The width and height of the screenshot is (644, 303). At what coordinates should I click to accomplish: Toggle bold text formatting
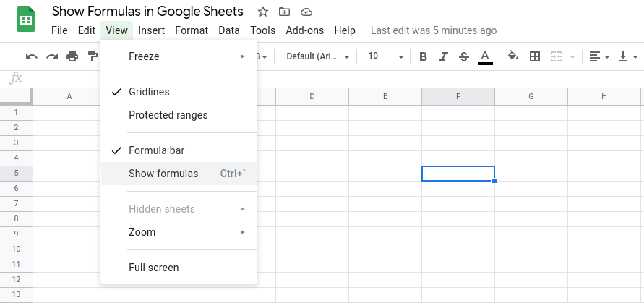tap(423, 56)
